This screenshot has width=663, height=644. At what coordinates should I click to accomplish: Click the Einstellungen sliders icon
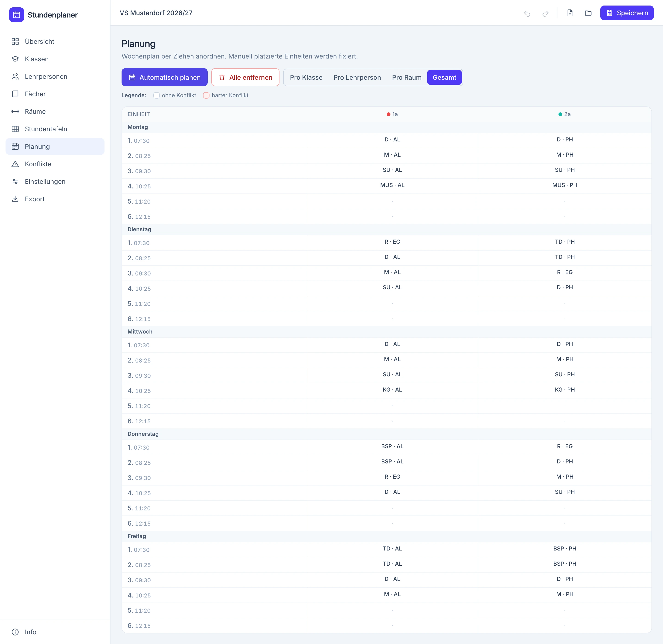click(15, 182)
